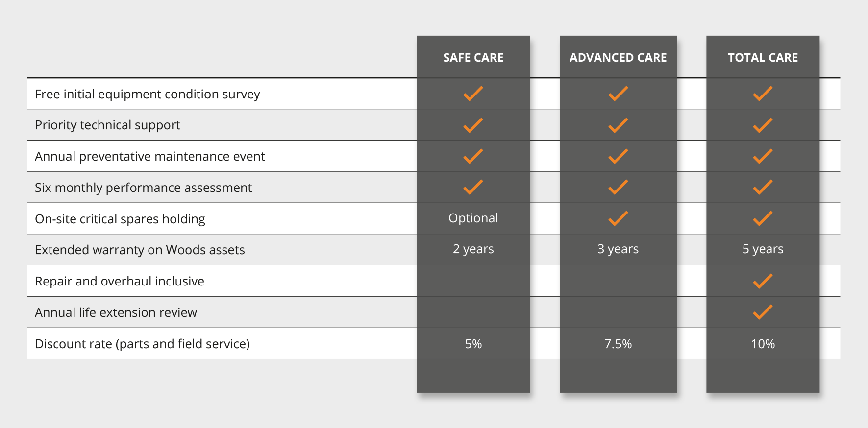Click the Discount rate (parts and field service) label

142,344
